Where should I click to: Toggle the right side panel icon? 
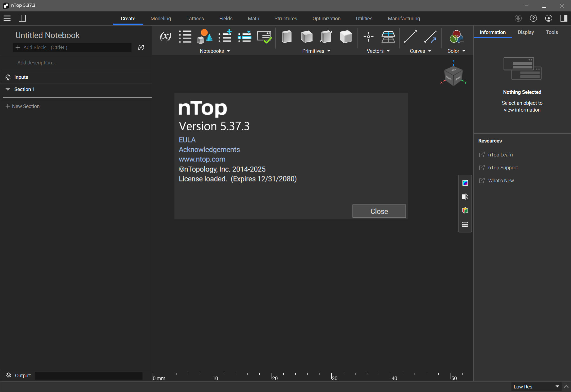[563, 18]
